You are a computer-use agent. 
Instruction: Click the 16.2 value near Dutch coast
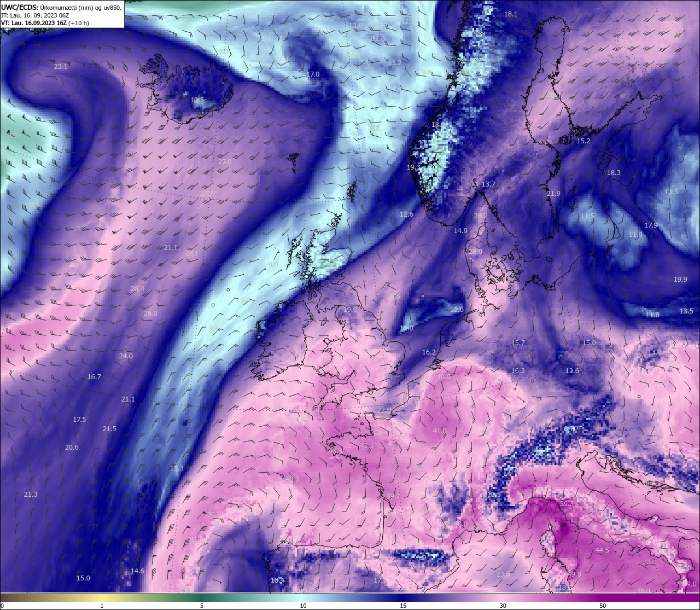tap(429, 352)
